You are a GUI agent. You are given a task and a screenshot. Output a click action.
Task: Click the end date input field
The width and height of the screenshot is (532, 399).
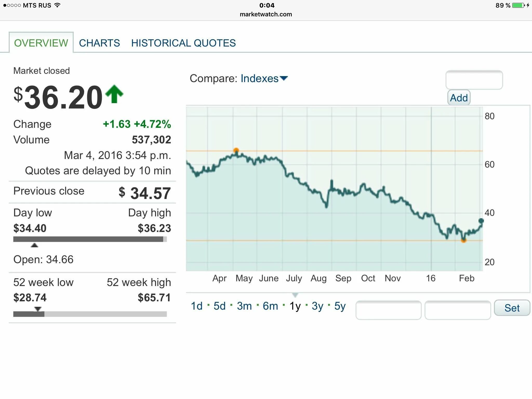click(x=458, y=310)
